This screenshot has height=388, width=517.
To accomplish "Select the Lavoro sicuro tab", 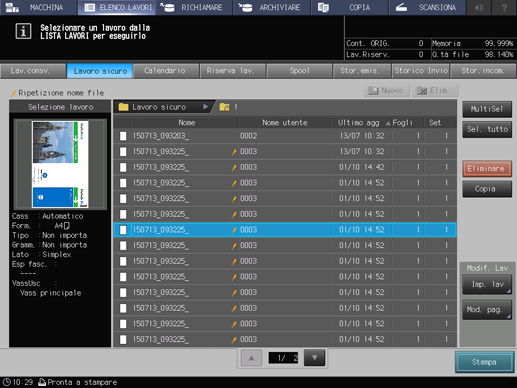I will click(x=100, y=71).
